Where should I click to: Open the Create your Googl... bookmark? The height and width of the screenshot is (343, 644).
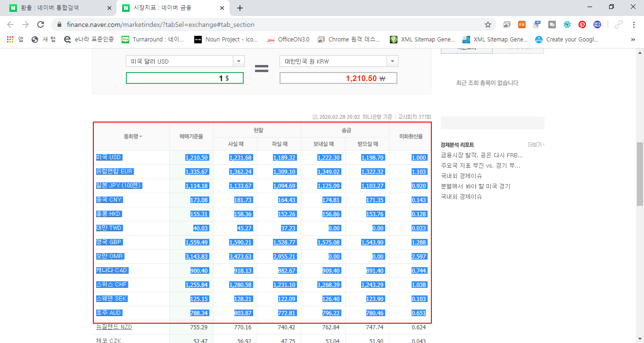point(567,40)
